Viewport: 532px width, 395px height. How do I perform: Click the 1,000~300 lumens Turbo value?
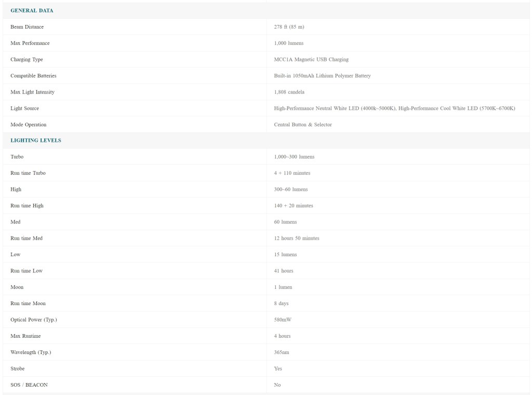(294, 157)
